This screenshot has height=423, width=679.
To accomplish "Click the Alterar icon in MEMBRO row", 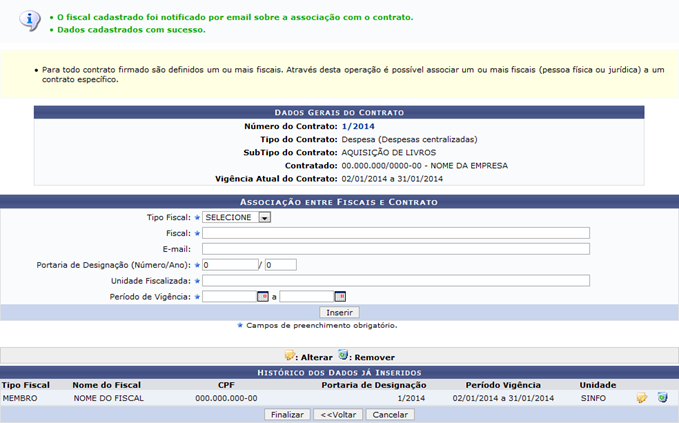I will click(641, 397).
